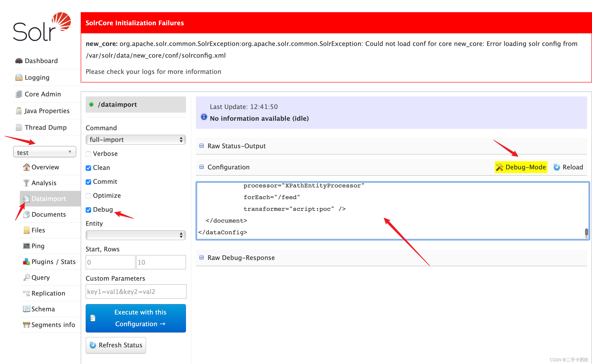Click the configuration textarea scrollbar thumb
Image resolution: width=592 pixels, height=364 pixels.
[586, 232]
